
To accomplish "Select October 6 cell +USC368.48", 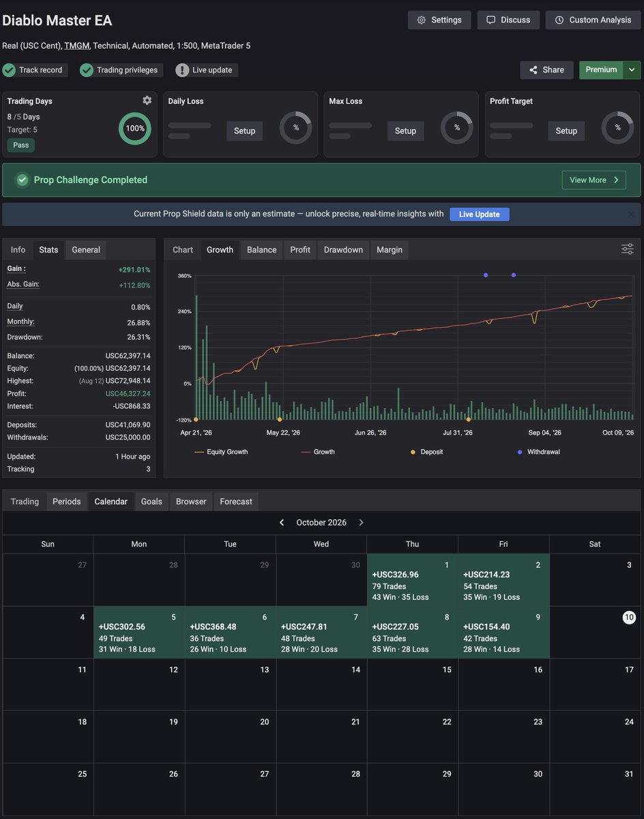I will [230, 633].
